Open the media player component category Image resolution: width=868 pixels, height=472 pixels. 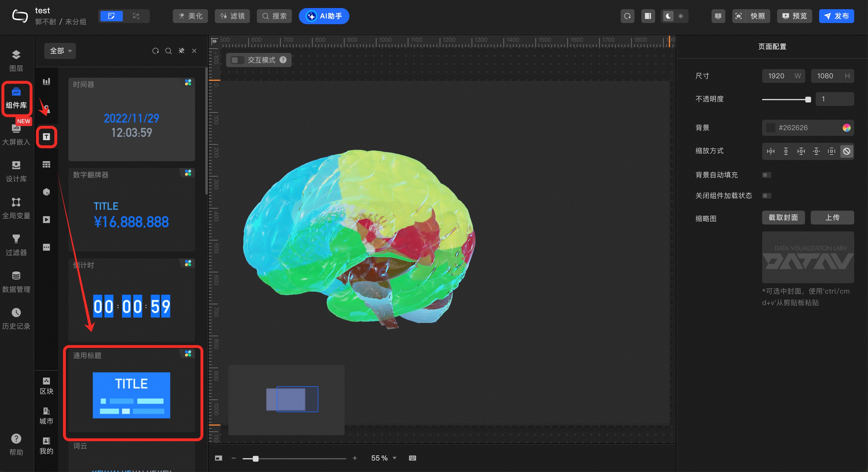pyautogui.click(x=47, y=220)
